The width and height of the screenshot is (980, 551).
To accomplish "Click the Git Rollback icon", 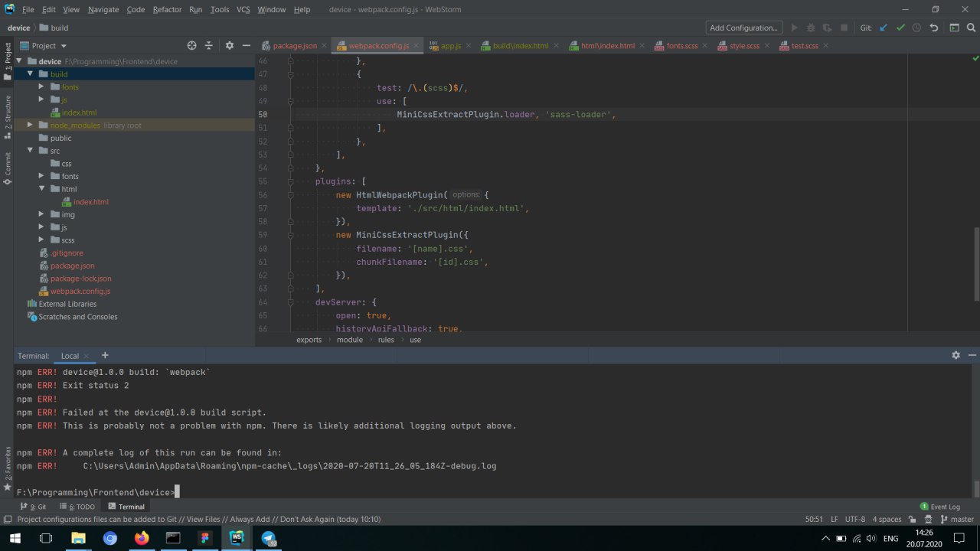I will click(x=933, y=28).
